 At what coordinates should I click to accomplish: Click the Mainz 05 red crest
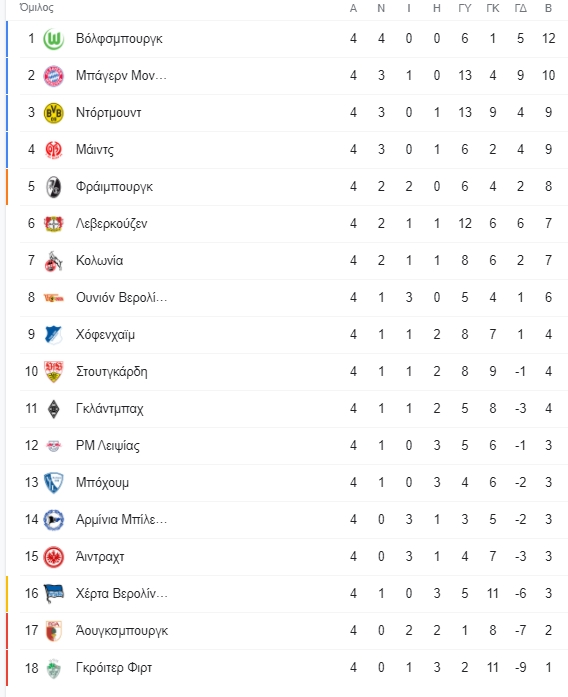click(53, 150)
